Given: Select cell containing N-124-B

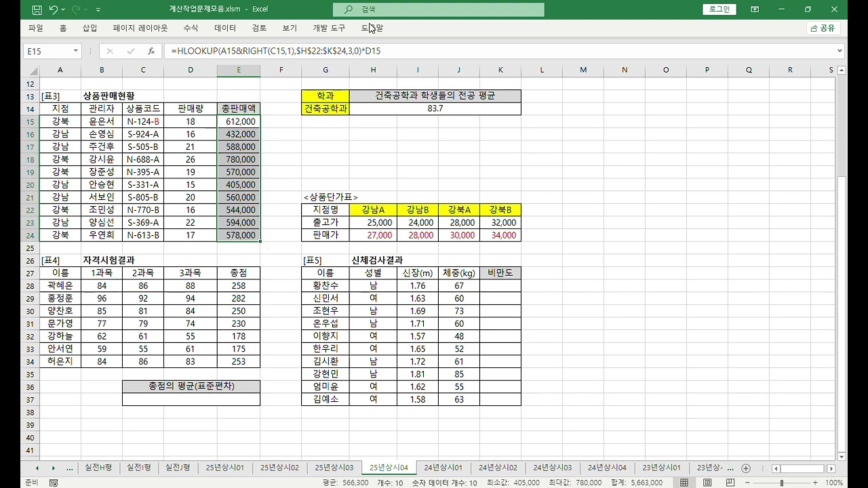Looking at the screenshot, I should tap(143, 121).
